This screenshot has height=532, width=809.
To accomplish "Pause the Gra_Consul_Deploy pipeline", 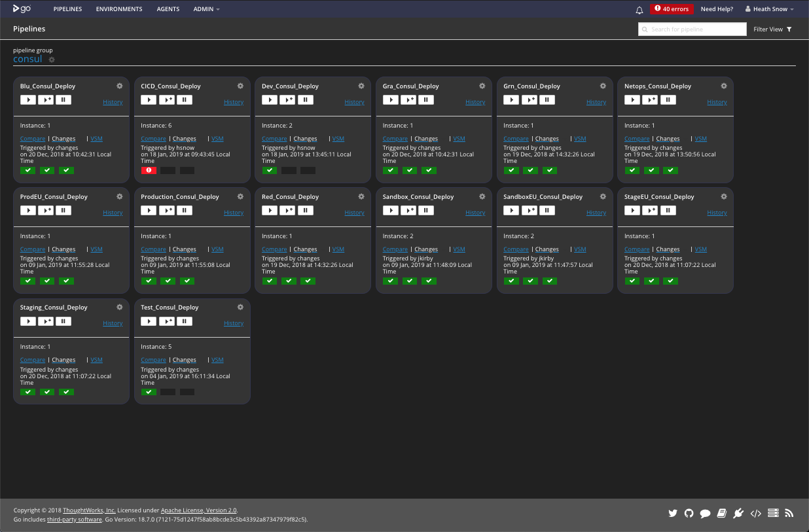I will pyautogui.click(x=426, y=100).
